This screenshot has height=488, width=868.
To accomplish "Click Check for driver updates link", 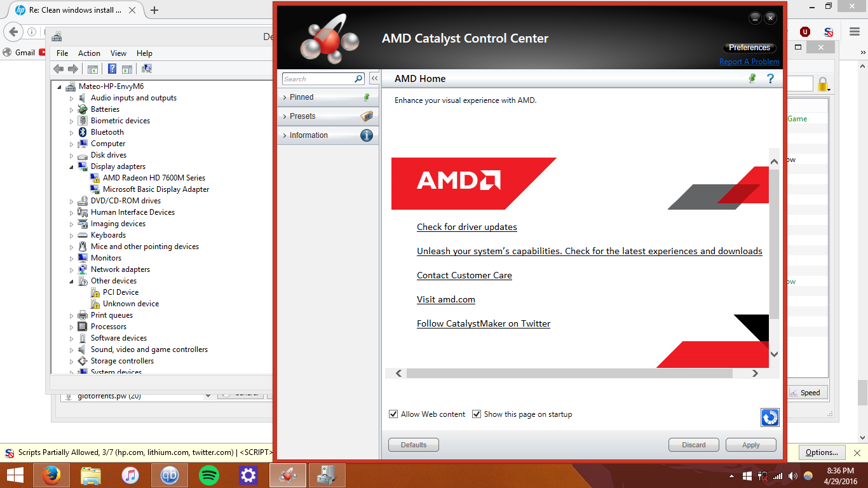I will coord(467,227).
